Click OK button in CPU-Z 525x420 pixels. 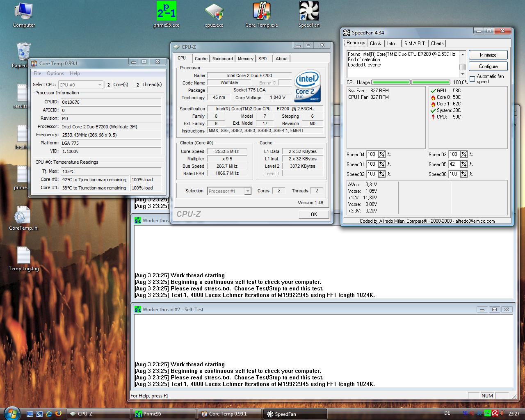pyautogui.click(x=314, y=214)
